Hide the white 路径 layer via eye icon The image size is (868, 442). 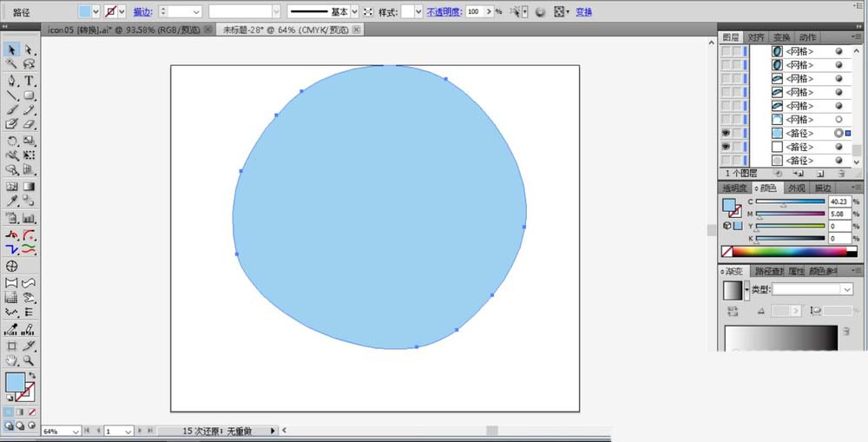pos(726,147)
